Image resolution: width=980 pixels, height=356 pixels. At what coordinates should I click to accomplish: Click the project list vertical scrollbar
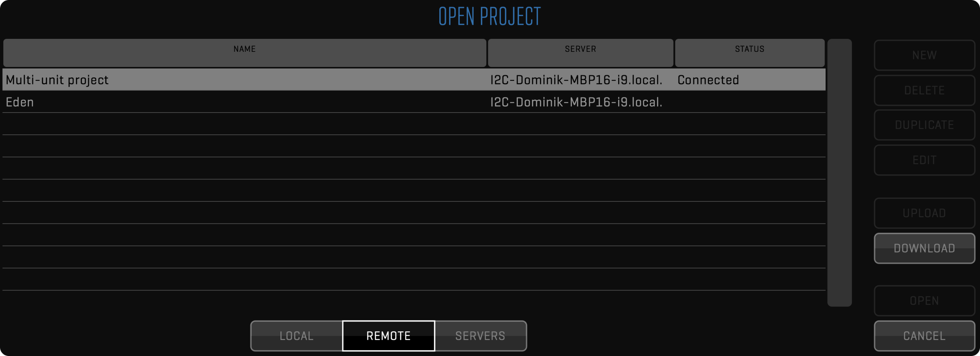(839, 172)
